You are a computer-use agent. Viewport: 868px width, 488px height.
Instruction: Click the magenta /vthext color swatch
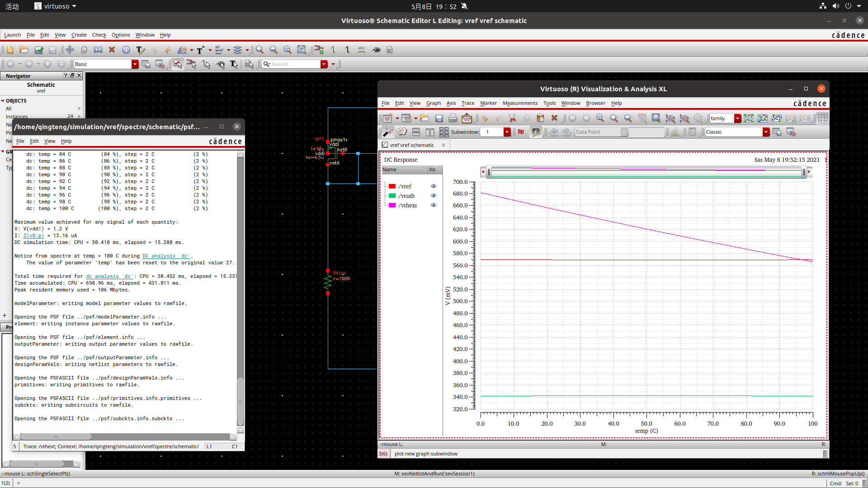click(392, 205)
